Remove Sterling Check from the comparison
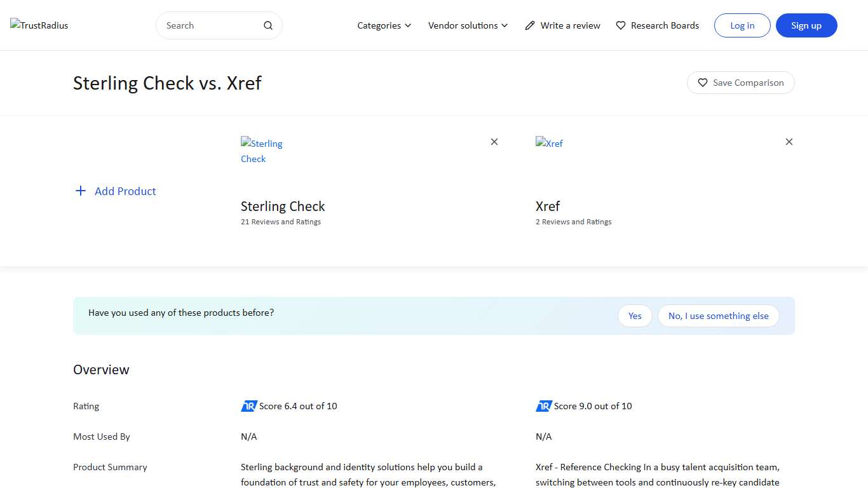 point(494,142)
